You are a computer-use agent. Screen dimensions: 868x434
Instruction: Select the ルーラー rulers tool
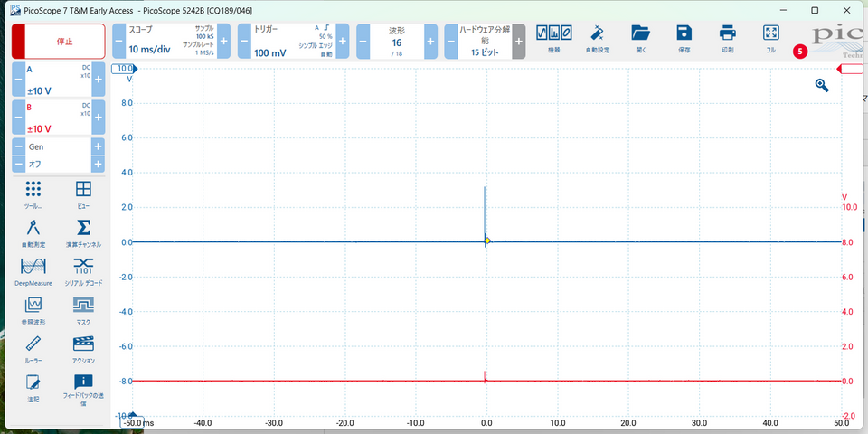click(x=33, y=348)
